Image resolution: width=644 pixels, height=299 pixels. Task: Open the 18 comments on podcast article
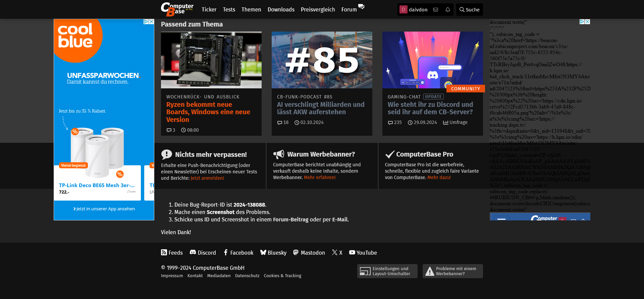click(283, 122)
